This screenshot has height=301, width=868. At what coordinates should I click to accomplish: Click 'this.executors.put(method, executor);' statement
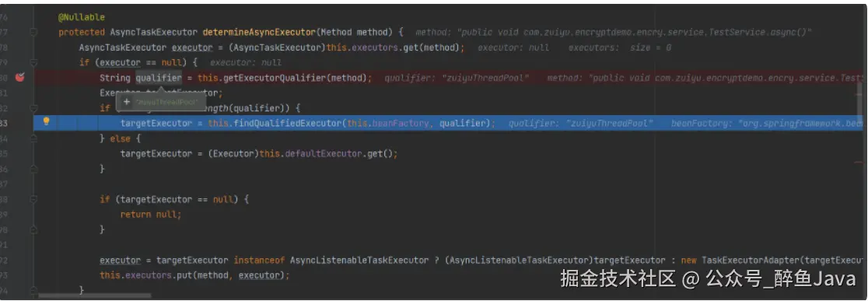pos(194,275)
